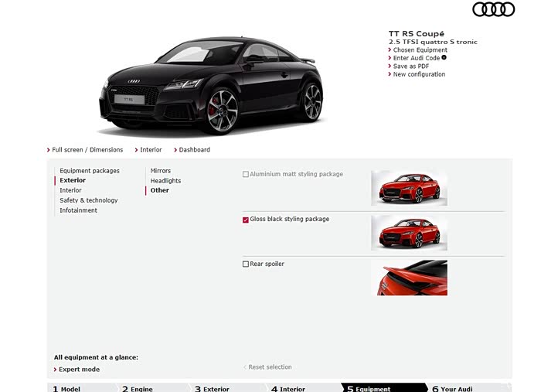Screen dimensions: 541x392
Task: Click Save as PDF
Action: [x=411, y=66]
